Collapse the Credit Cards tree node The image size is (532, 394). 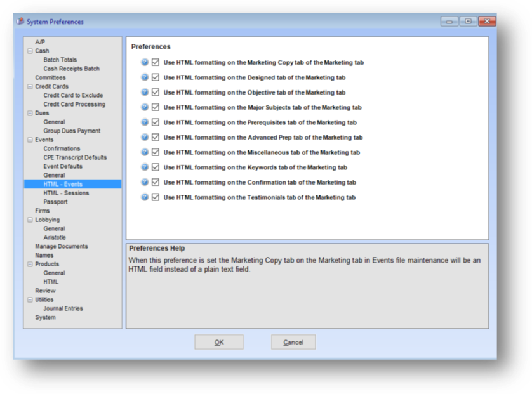(x=30, y=86)
